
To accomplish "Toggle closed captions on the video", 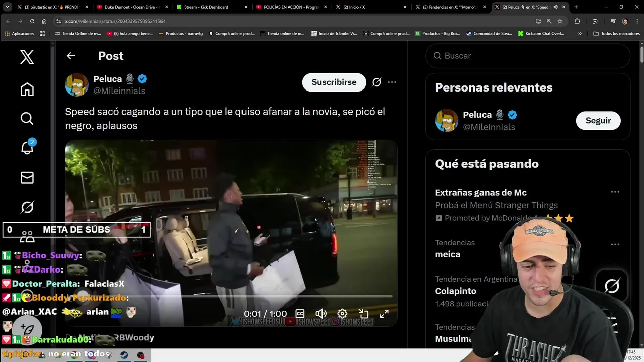I will (300, 314).
